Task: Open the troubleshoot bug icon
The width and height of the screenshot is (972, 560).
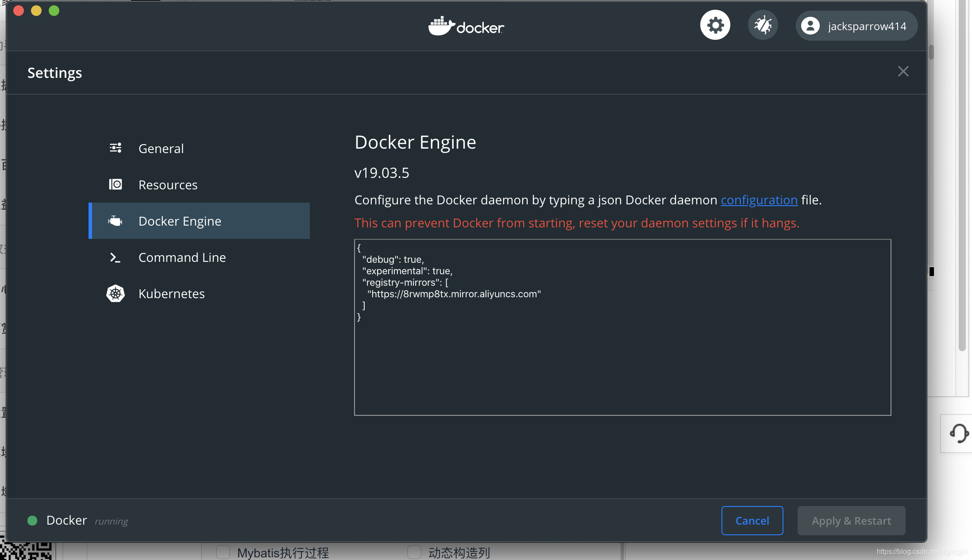Action: click(x=763, y=25)
